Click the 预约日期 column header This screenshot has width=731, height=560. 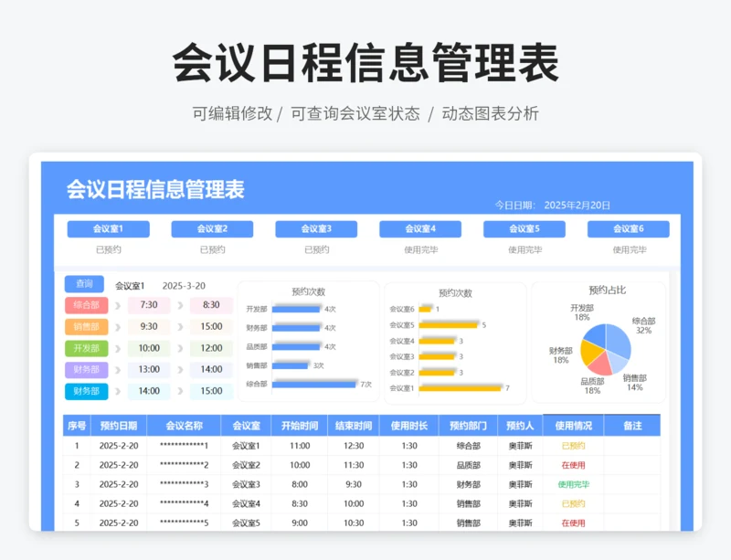click(x=119, y=426)
